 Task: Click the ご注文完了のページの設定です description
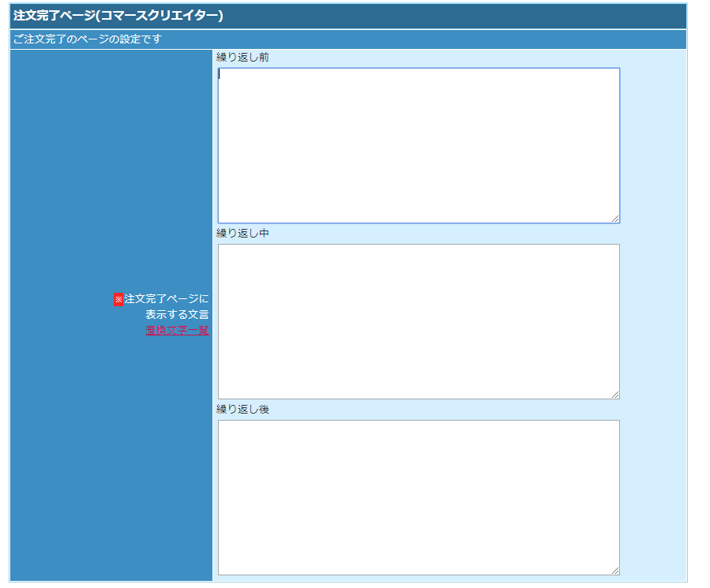click(x=88, y=39)
